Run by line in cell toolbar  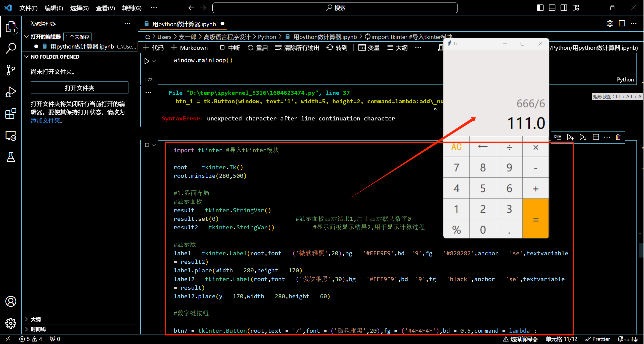point(558,137)
